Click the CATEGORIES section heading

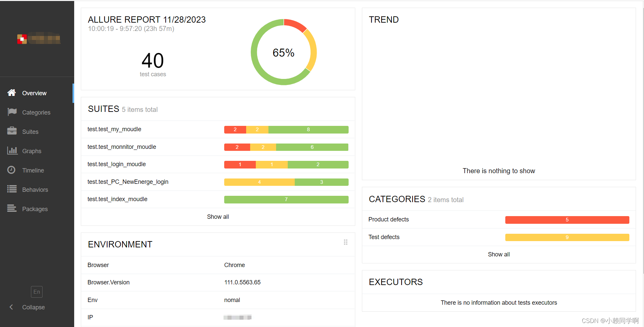[x=397, y=199]
